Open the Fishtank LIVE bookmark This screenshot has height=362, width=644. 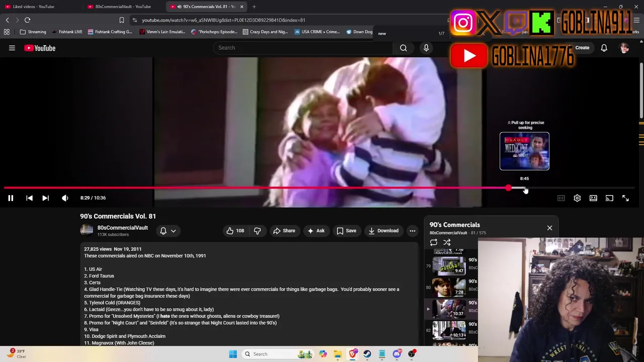click(66, 32)
